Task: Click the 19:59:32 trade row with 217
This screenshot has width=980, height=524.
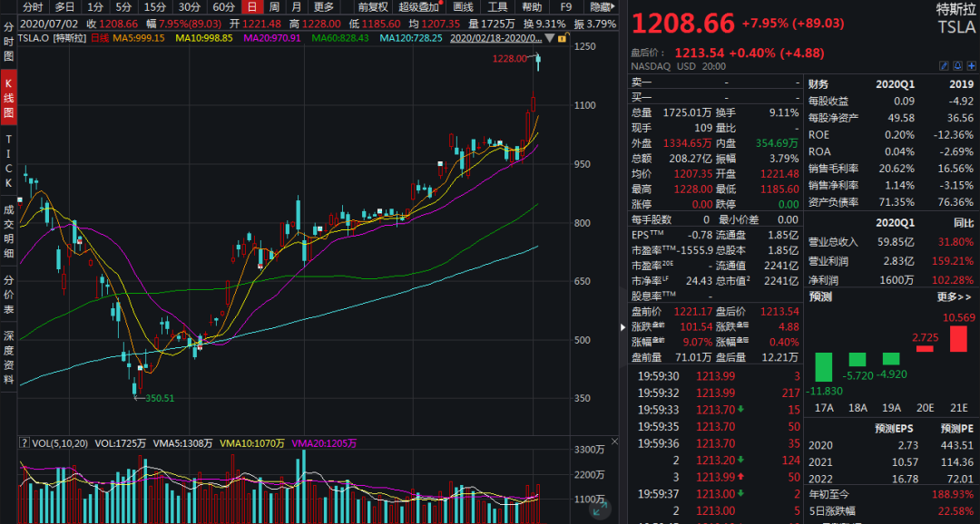Action: [x=718, y=393]
